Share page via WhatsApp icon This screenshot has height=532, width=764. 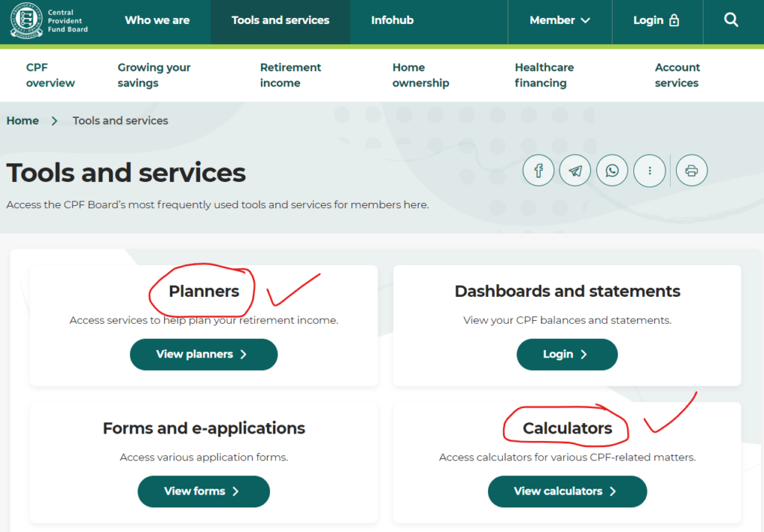pos(613,171)
